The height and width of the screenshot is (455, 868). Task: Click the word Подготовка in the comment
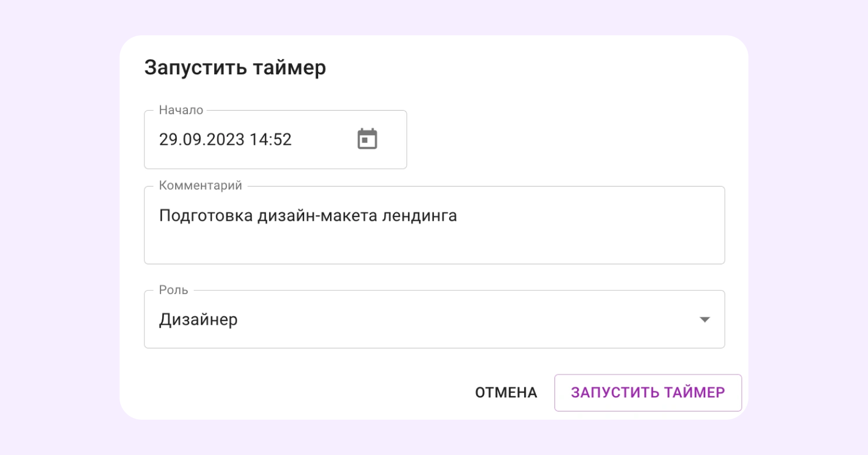[206, 216]
